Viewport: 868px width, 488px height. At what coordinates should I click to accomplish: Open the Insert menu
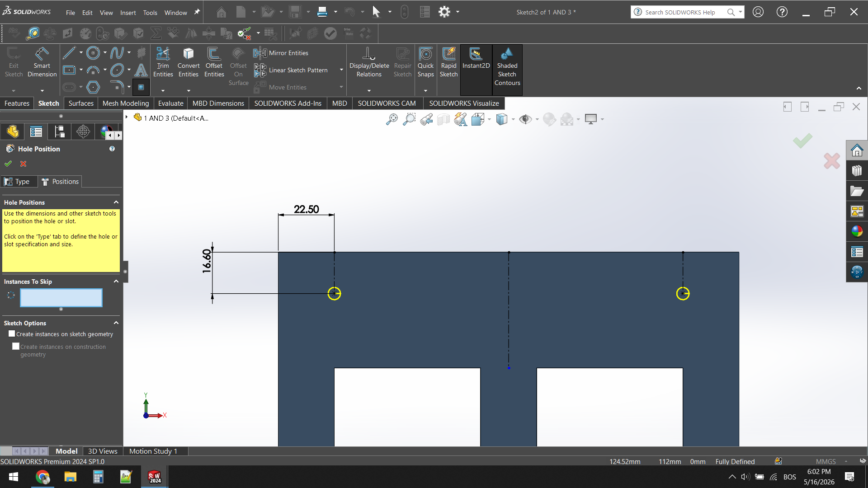click(x=128, y=13)
